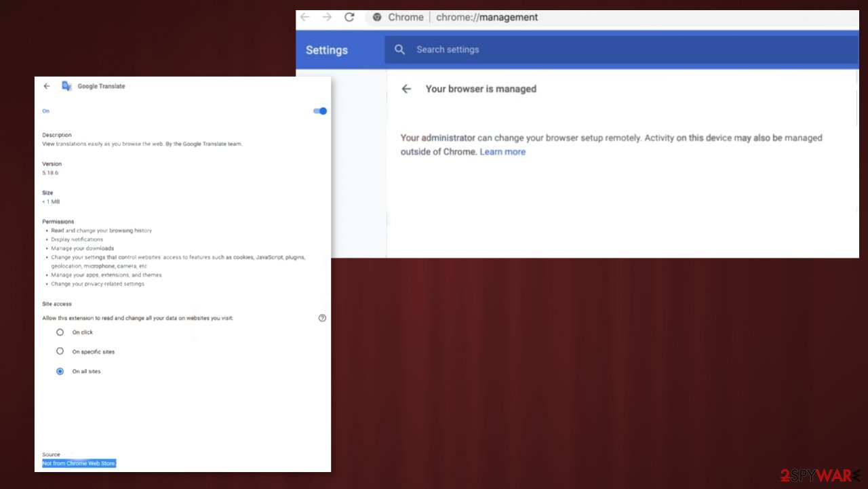This screenshot has height=489, width=868.
Task: Go back from Google Translate extension details
Action: point(47,86)
